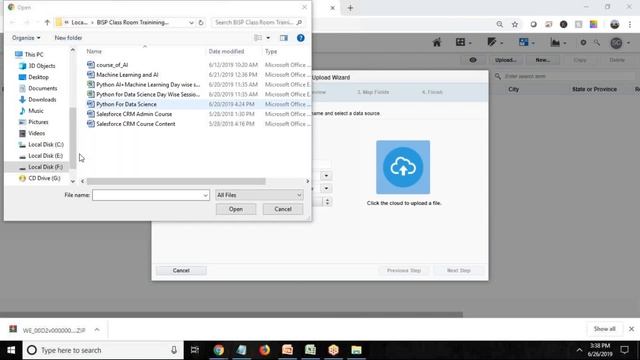The height and width of the screenshot is (360, 640).
Task: Select the course_of_AI file
Action: pyautogui.click(x=112, y=65)
